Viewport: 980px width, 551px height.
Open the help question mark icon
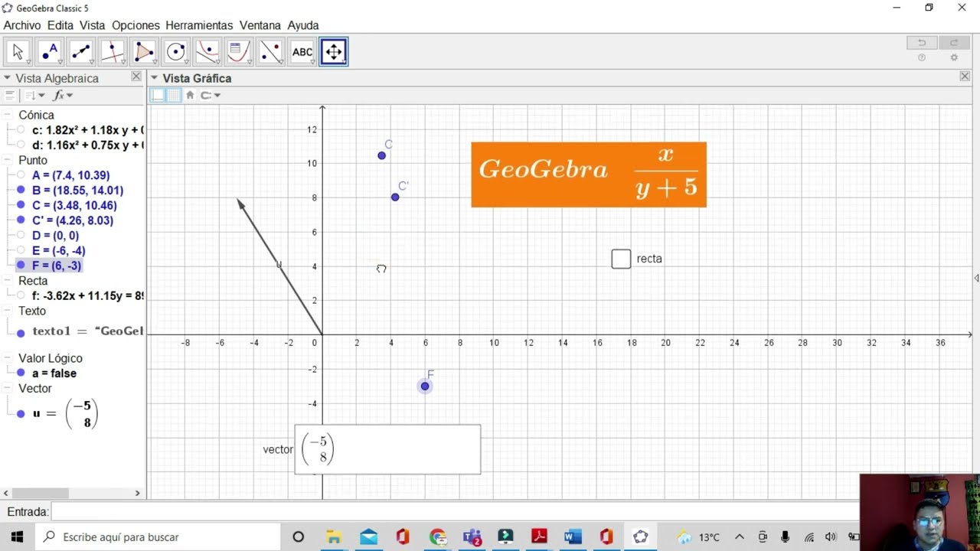[x=922, y=57]
